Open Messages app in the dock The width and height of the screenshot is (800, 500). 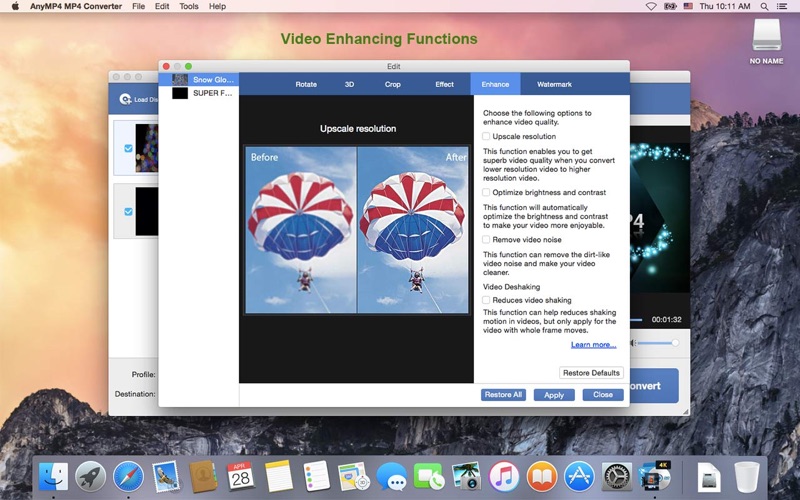[x=391, y=478]
